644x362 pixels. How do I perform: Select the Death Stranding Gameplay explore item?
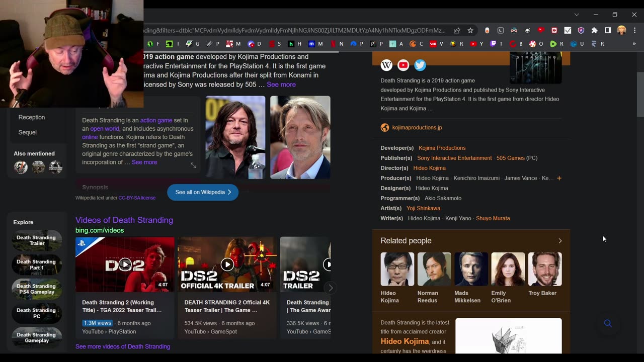click(x=36, y=337)
